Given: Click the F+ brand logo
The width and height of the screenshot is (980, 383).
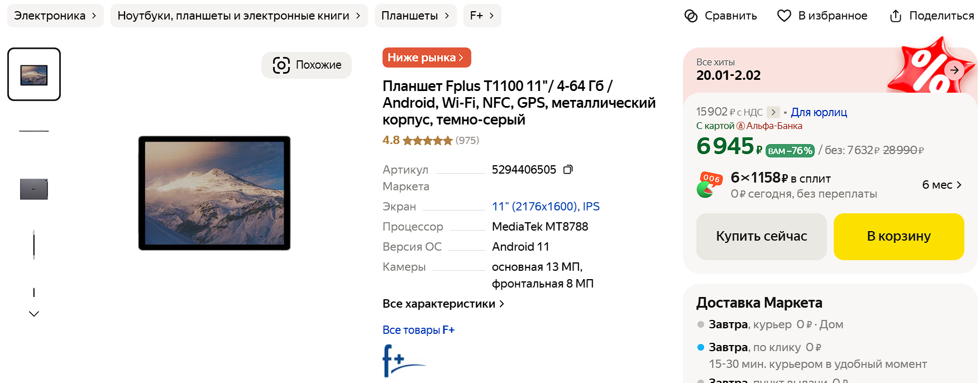Looking at the screenshot, I should (404, 360).
